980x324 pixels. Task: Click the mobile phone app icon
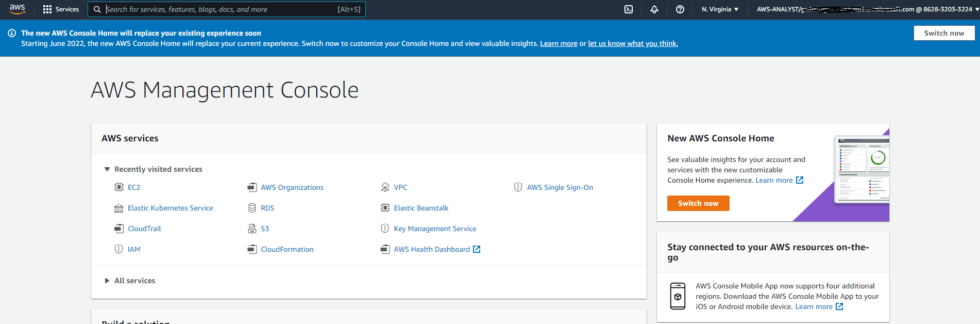[x=678, y=296]
